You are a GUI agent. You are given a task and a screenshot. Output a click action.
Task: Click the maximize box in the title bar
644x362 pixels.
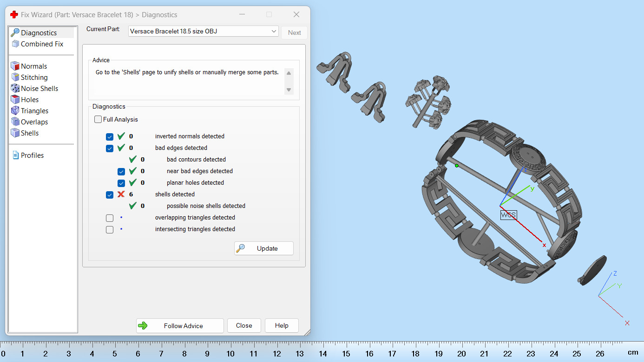click(269, 14)
